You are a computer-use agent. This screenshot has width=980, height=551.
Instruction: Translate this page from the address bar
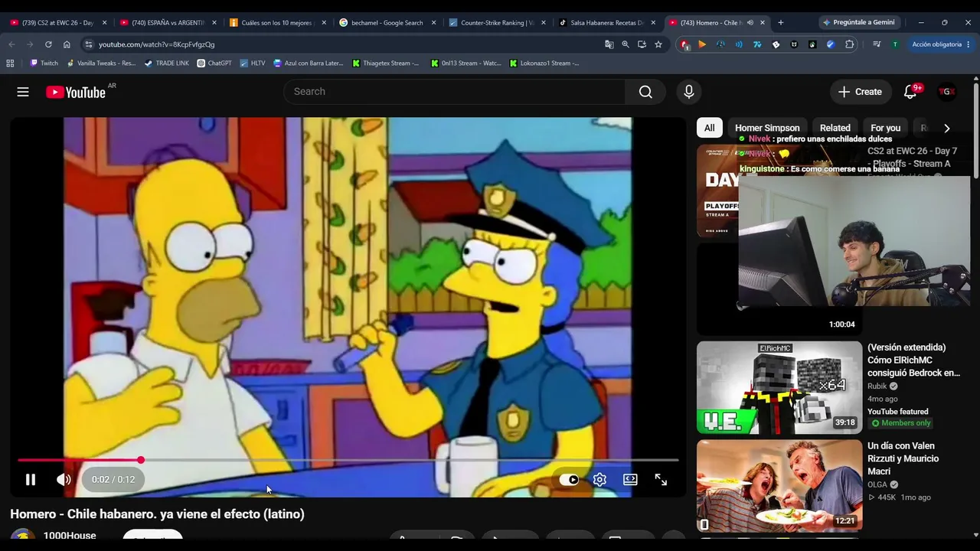tap(609, 44)
